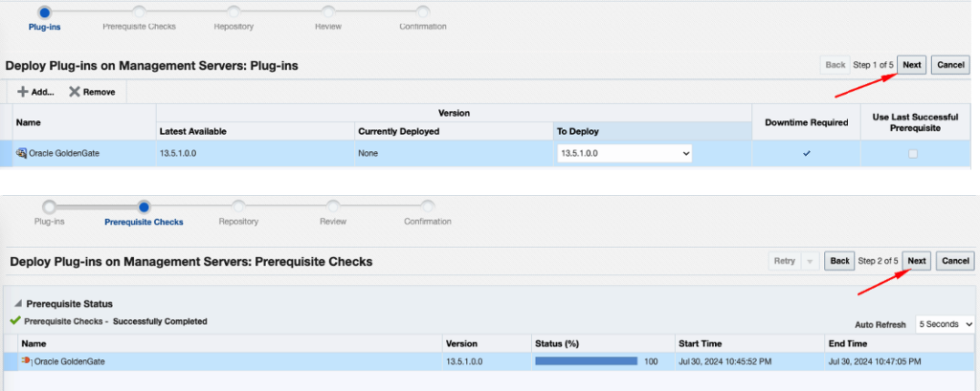
Task: Click Downtime Required checkmark in GoldenGate row
Action: pos(806,153)
